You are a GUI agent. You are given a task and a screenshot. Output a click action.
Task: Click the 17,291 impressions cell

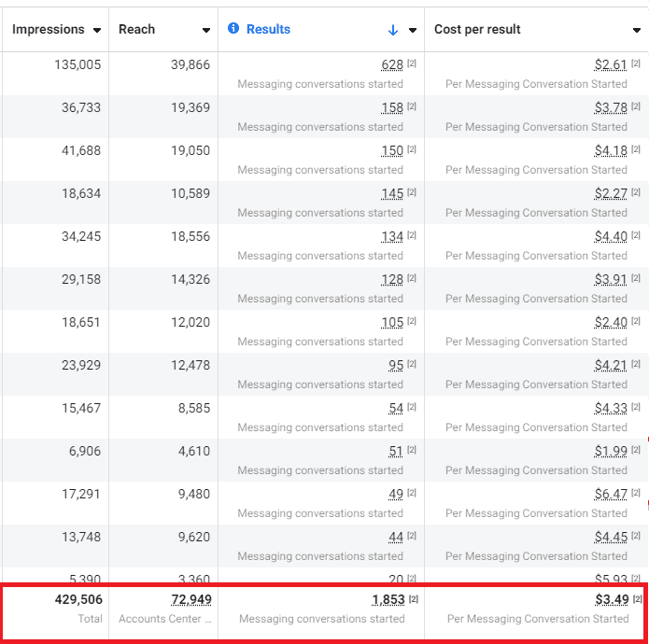click(81, 495)
